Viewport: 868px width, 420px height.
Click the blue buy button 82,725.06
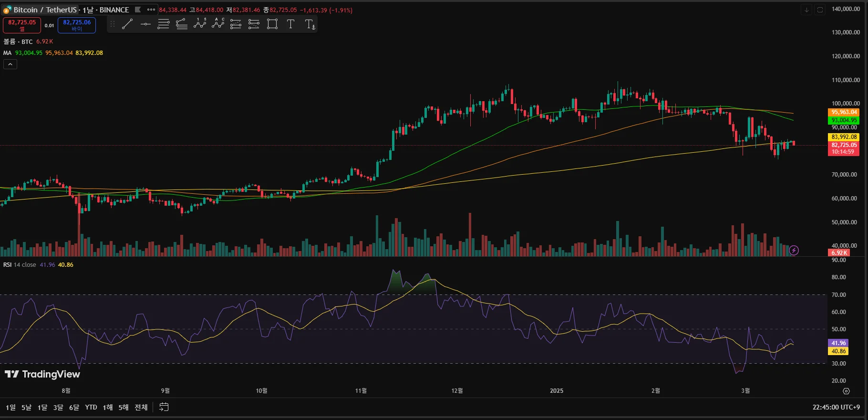[77, 25]
